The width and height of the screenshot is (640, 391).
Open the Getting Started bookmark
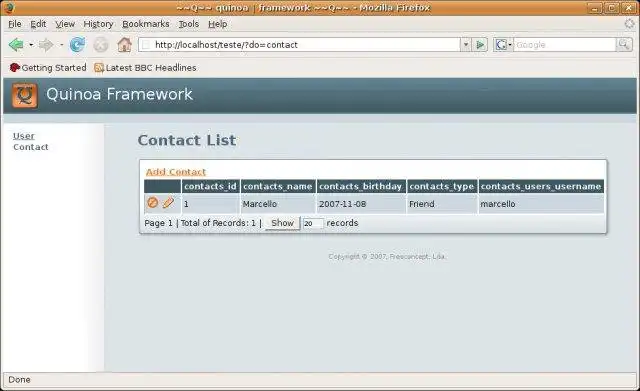(48, 68)
